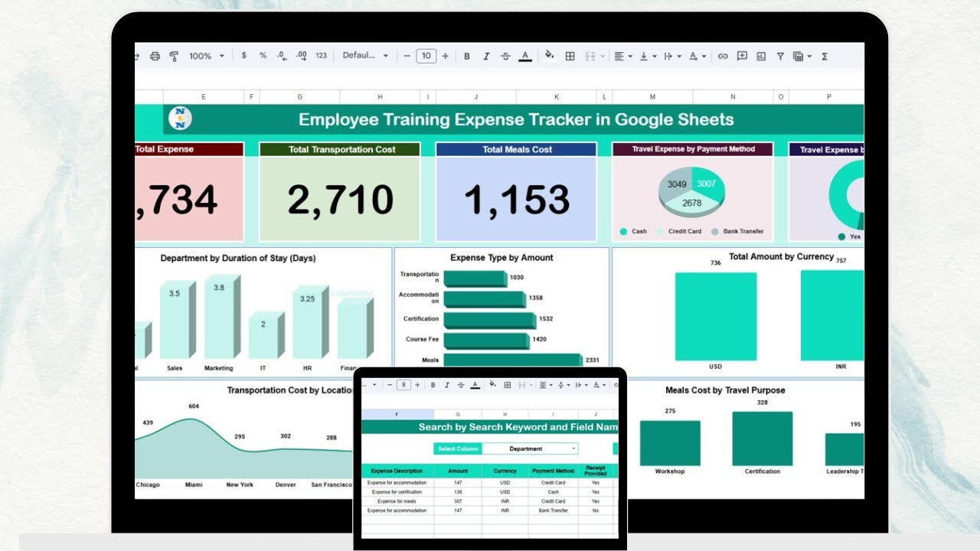This screenshot has width=980, height=551.
Task: Open the Department select column dropdown
Action: (x=530, y=448)
